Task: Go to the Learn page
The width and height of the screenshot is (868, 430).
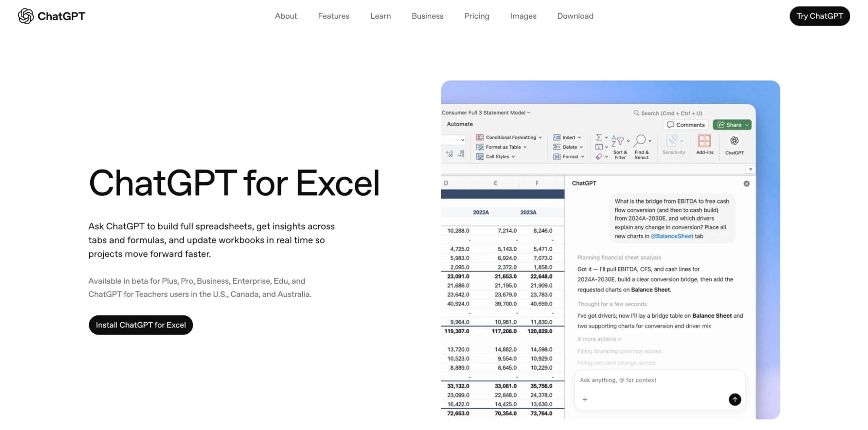Action: click(380, 16)
